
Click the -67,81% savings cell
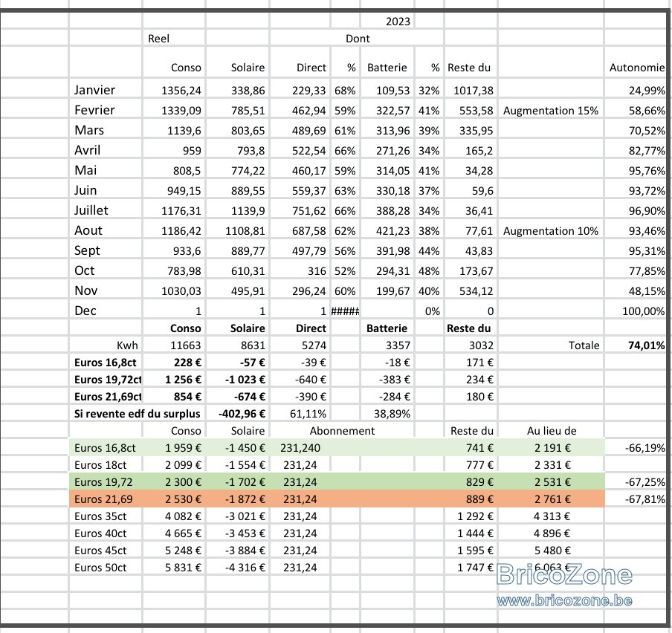coord(636,499)
